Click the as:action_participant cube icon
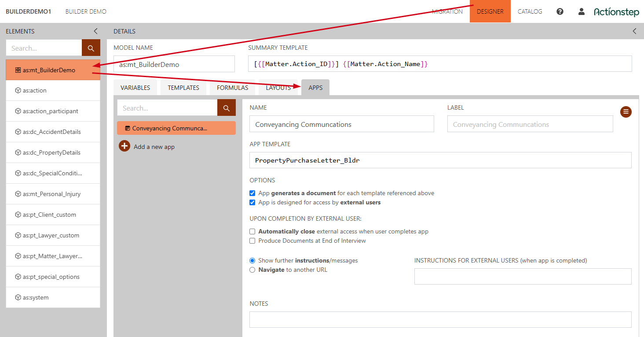 click(x=18, y=111)
